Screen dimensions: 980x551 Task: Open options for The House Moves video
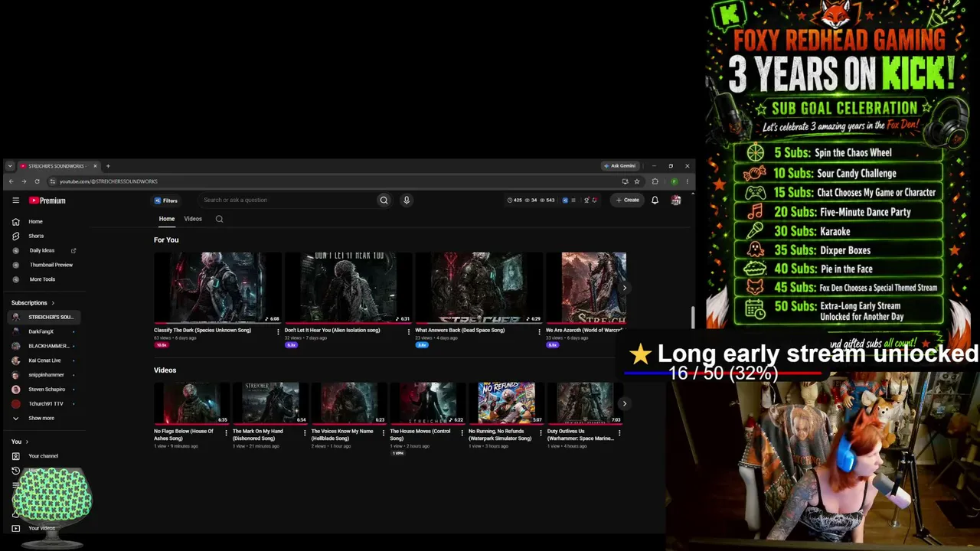(462, 432)
